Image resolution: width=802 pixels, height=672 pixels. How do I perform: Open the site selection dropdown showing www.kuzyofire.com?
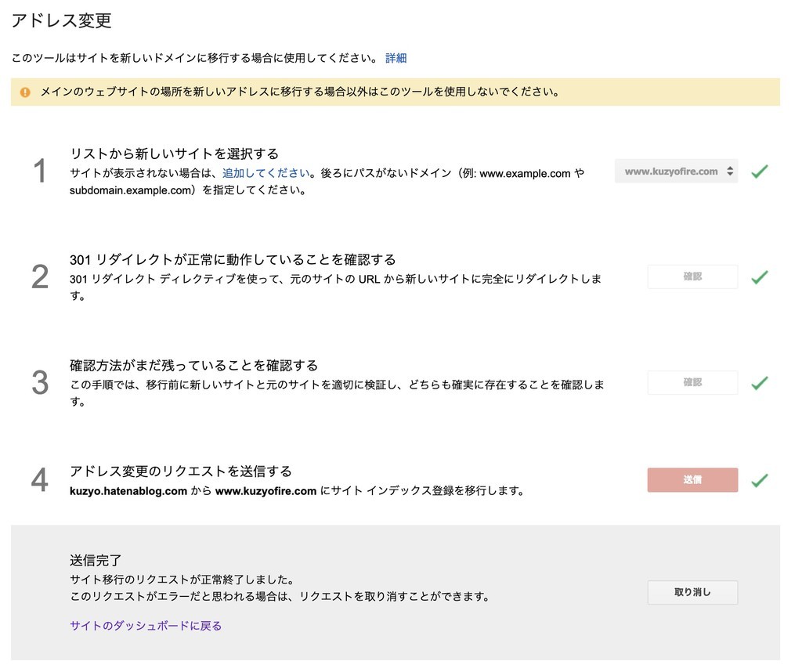point(676,171)
